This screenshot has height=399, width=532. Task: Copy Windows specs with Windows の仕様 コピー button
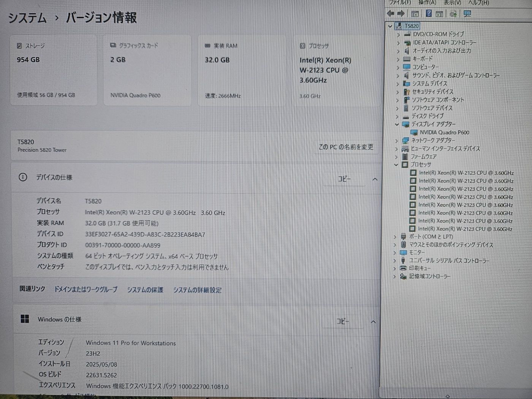pyautogui.click(x=343, y=321)
